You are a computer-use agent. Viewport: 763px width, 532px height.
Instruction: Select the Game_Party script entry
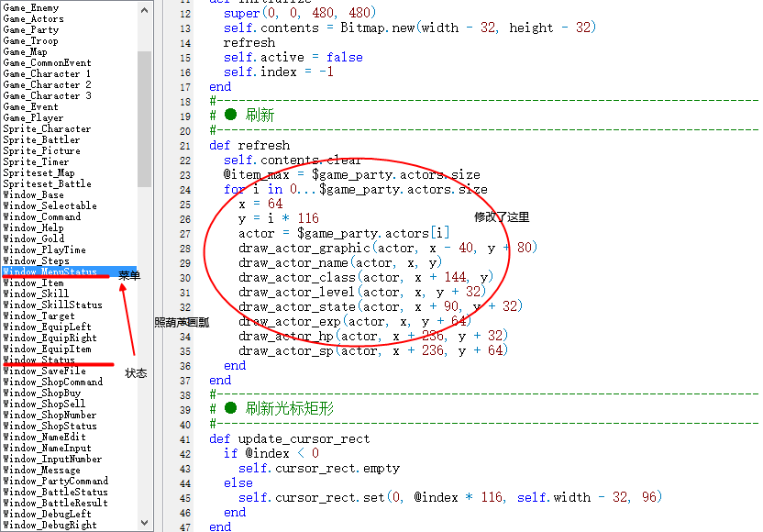click(x=30, y=29)
